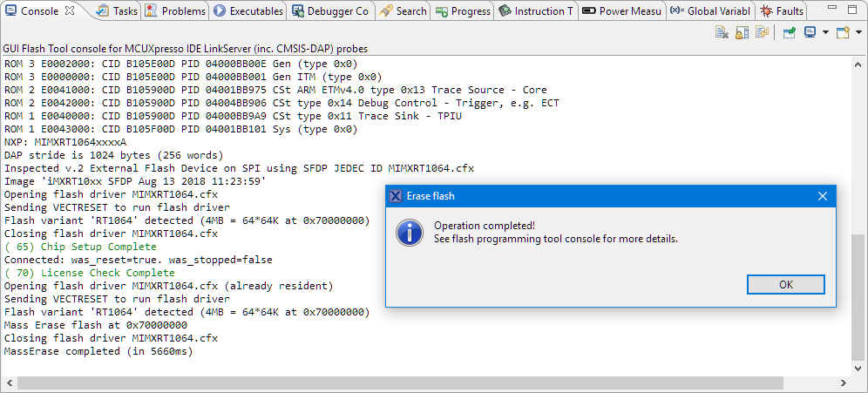Open the Display Selected Console dropdown arrow
This screenshot has height=393, width=868.
click(824, 33)
